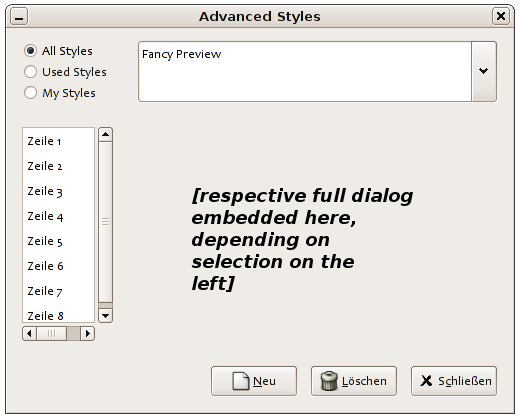Click the Löschen button label
The height and width of the screenshot is (419, 520).
point(364,381)
